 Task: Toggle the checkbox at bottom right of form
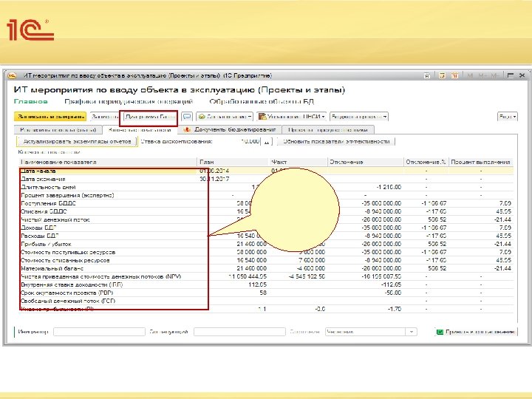440,332
